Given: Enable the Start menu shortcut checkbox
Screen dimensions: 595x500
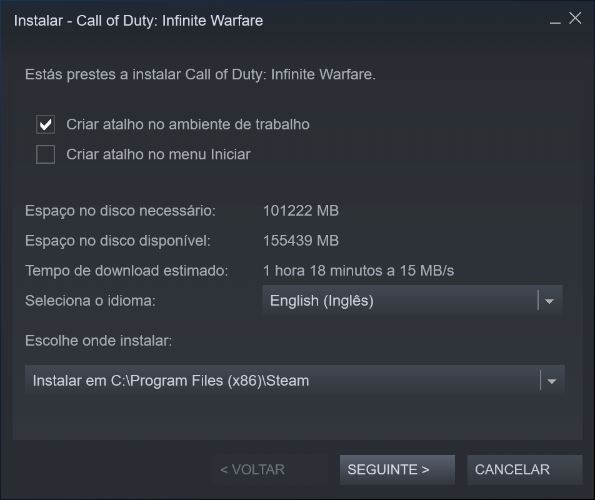Looking at the screenshot, I should [x=46, y=154].
